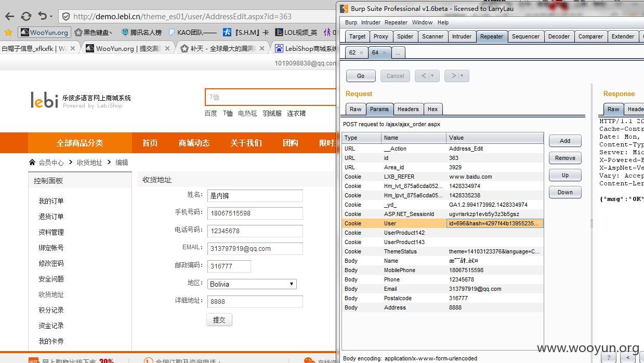Click the home icon beside 会员中心 breadcrumb

pos(32,163)
